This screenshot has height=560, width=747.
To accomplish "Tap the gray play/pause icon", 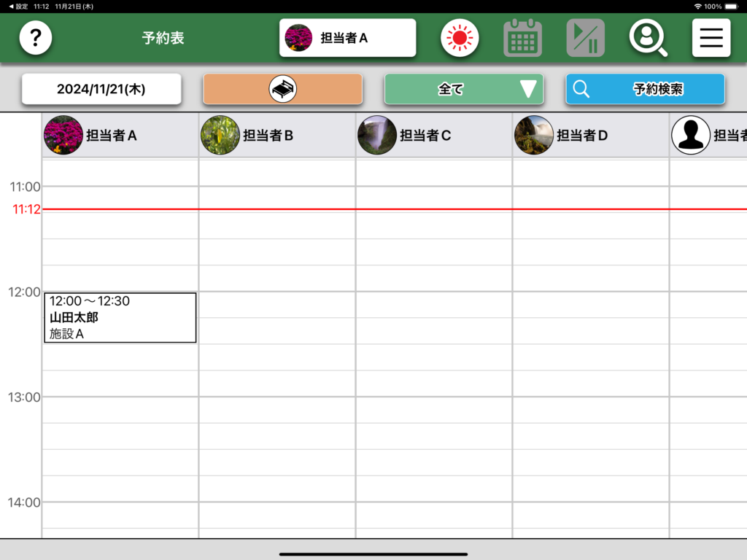I will [x=586, y=38].
